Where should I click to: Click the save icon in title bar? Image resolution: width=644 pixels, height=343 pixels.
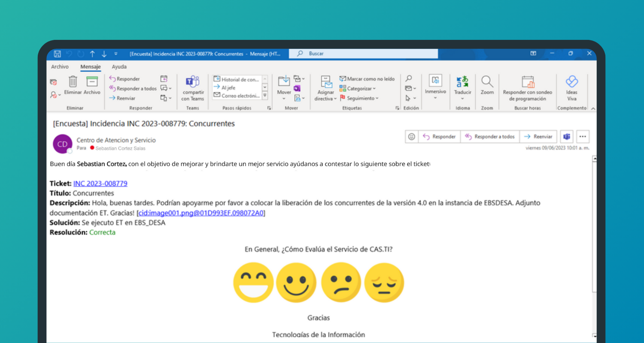click(58, 54)
